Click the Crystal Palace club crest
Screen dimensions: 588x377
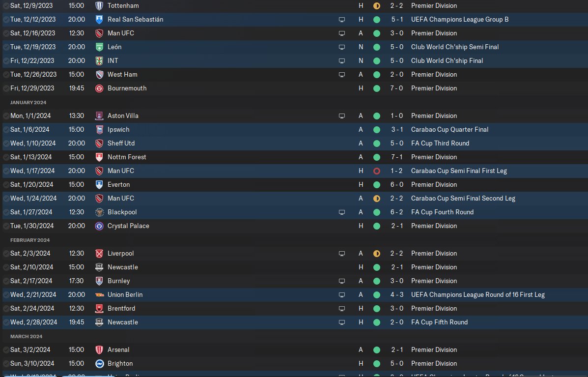(99, 226)
